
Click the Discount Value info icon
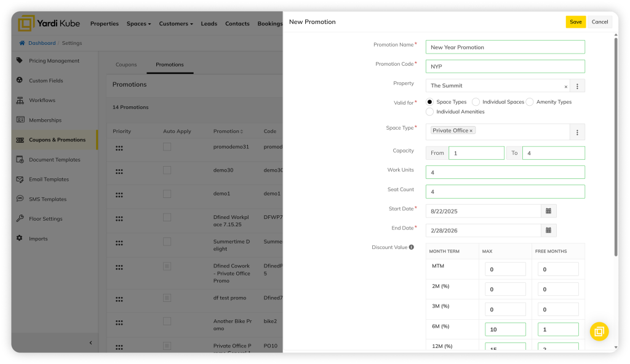[x=412, y=247]
